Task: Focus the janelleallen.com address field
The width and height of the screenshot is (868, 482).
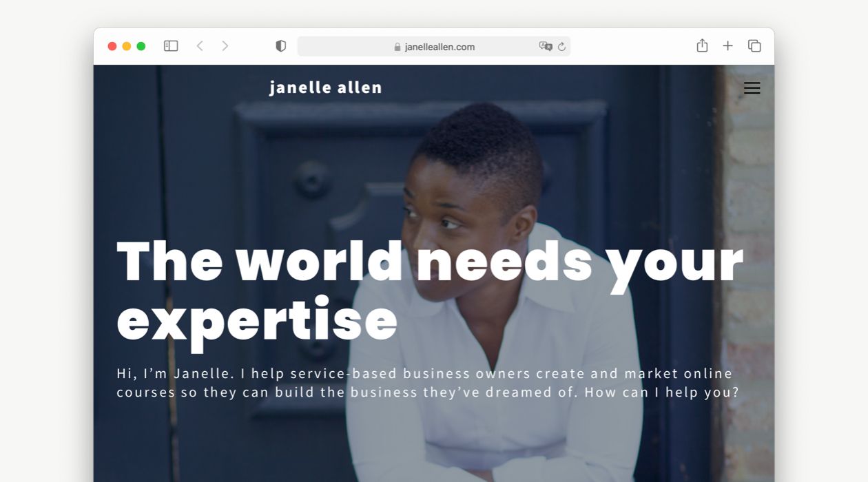Action: click(x=434, y=46)
